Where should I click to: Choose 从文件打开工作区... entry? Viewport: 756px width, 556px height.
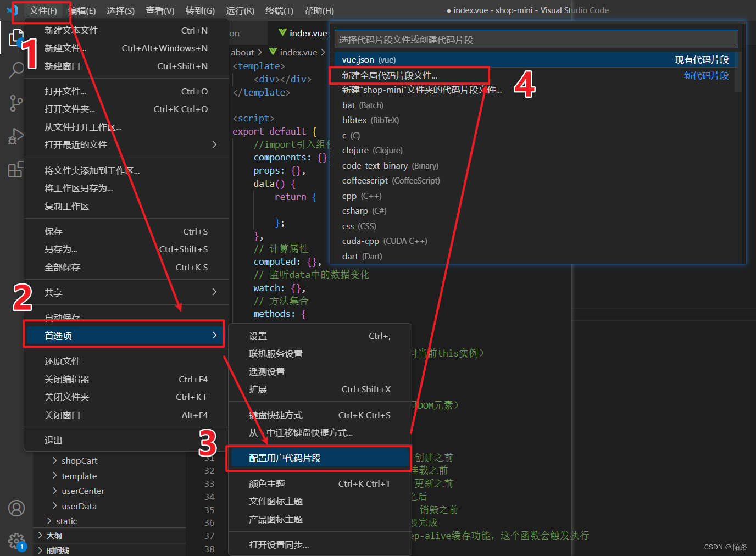(126, 127)
